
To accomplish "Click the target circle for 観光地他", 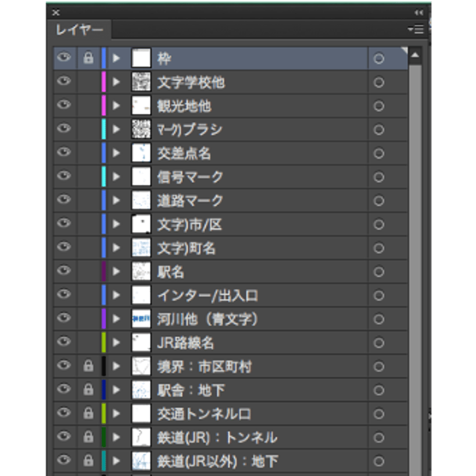I will click(x=379, y=106).
